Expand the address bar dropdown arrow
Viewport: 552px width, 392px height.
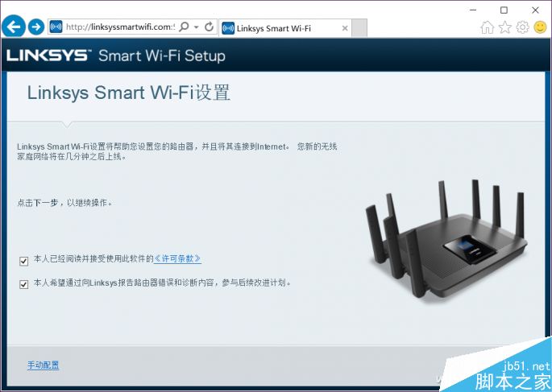[x=197, y=27]
